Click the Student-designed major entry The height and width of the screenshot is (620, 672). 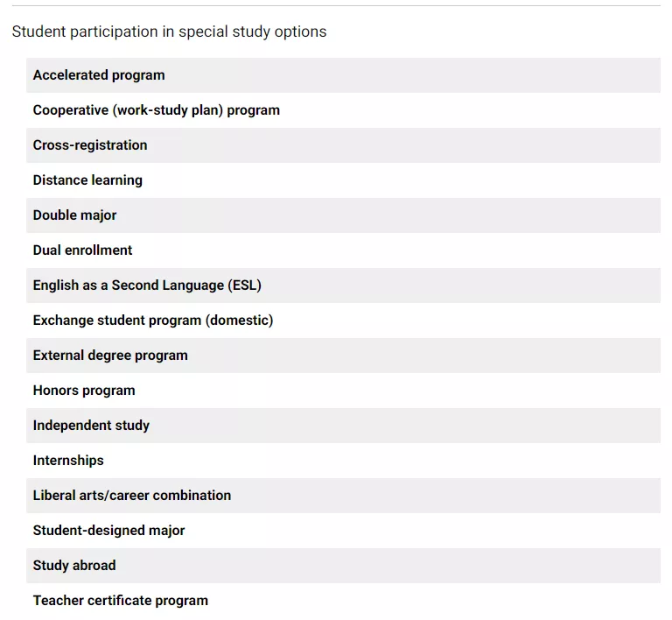click(x=108, y=531)
